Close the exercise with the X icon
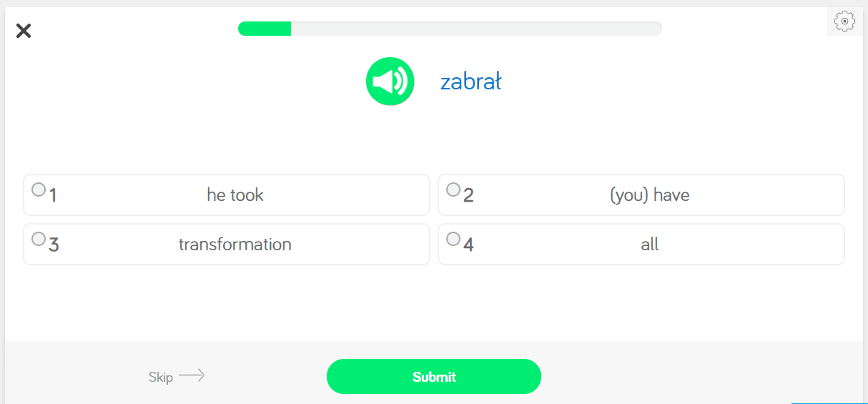Image resolution: width=868 pixels, height=404 pixels. pos(24,31)
